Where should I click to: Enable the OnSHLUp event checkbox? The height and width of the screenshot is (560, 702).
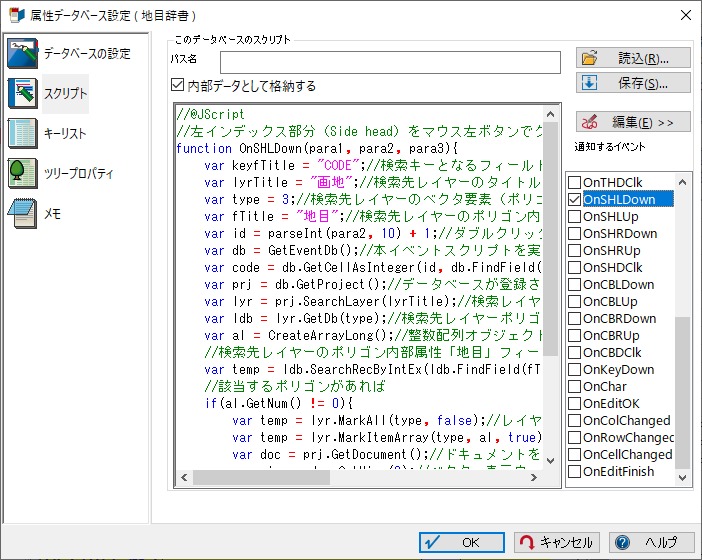574,216
